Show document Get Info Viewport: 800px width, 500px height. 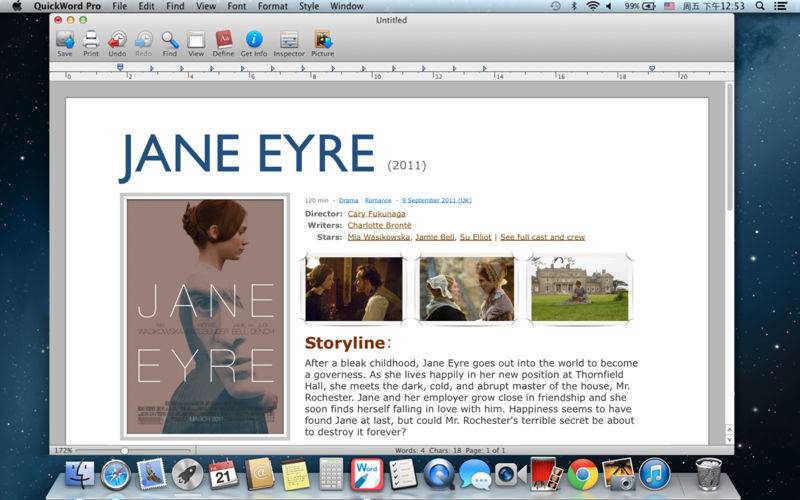254,43
